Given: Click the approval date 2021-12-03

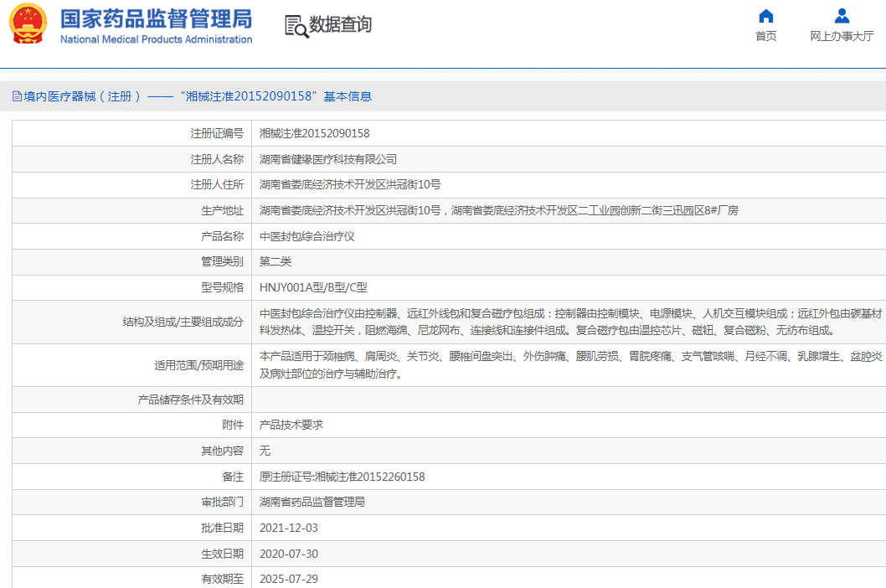Looking at the screenshot, I should click(288, 529).
